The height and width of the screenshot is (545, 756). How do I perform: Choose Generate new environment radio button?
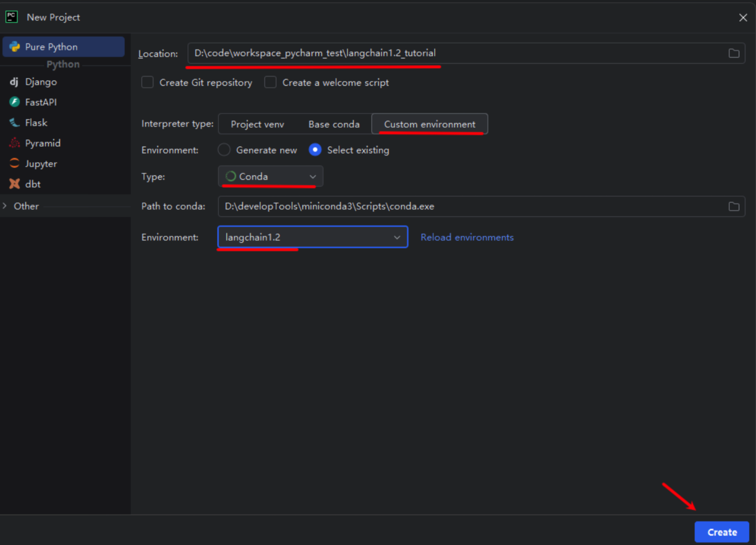point(224,150)
